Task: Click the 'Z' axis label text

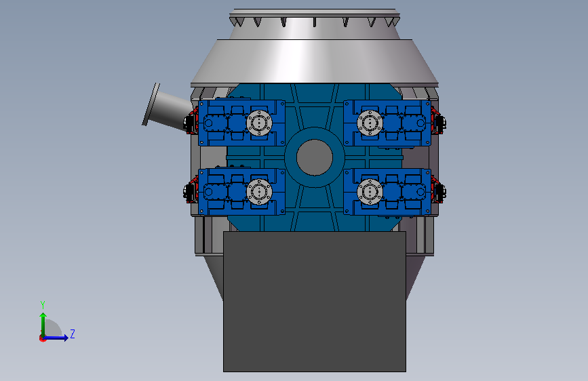Action: (x=73, y=334)
